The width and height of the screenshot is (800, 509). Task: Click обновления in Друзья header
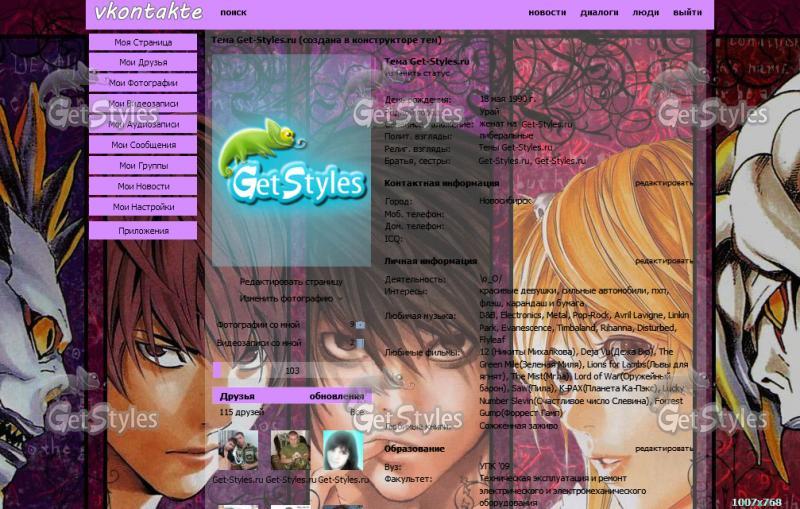click(x=337, y=396)
